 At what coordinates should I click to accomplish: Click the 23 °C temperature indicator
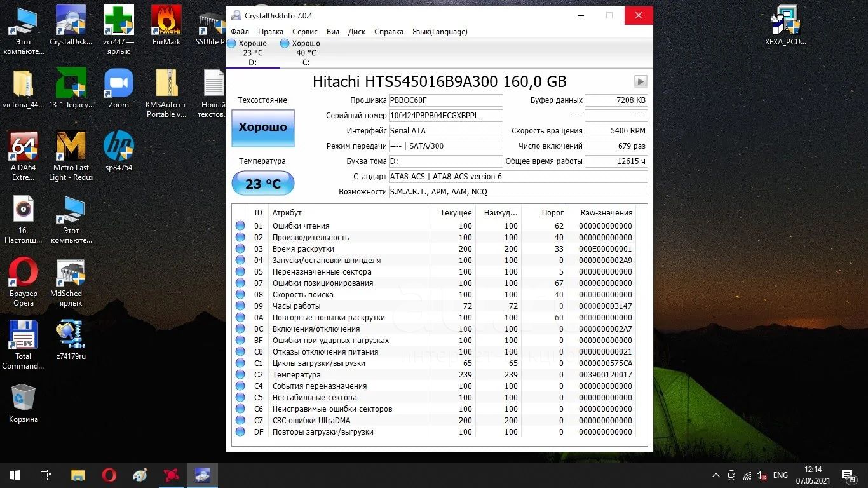click(262, 184)
